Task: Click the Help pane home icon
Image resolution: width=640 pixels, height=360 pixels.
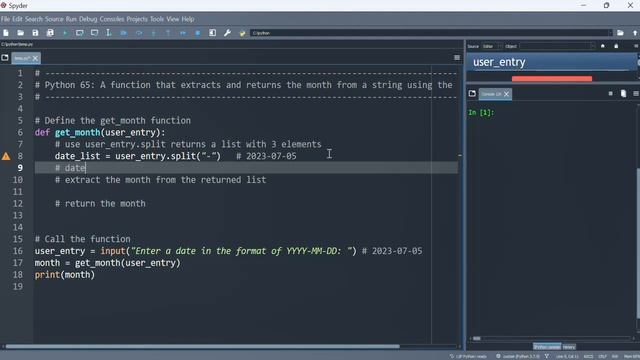Action: (x=603, y=46)
